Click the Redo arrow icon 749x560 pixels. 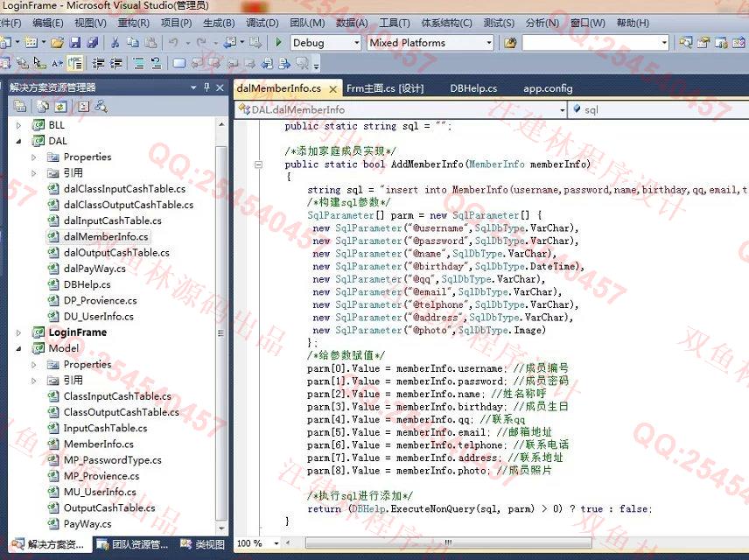(x=201, y=43)
